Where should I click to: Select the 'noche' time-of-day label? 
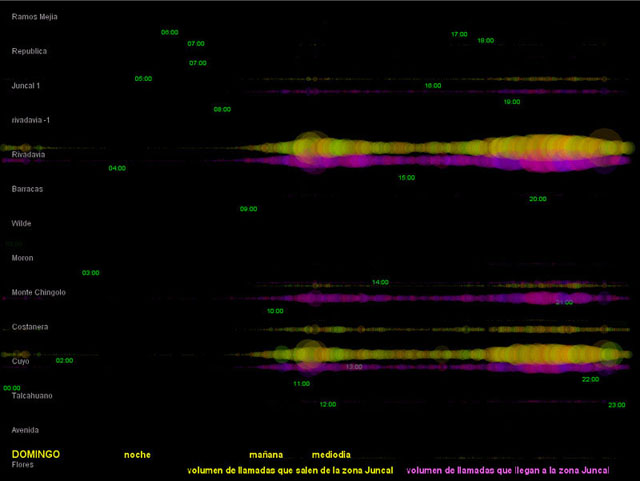coord(137,455)
